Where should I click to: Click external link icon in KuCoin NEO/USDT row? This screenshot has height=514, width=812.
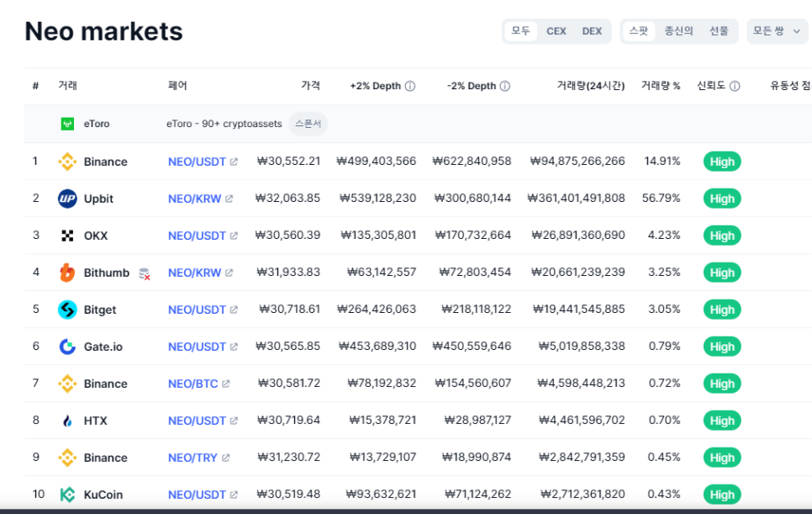pyautogui.click(x=234, y=495)
